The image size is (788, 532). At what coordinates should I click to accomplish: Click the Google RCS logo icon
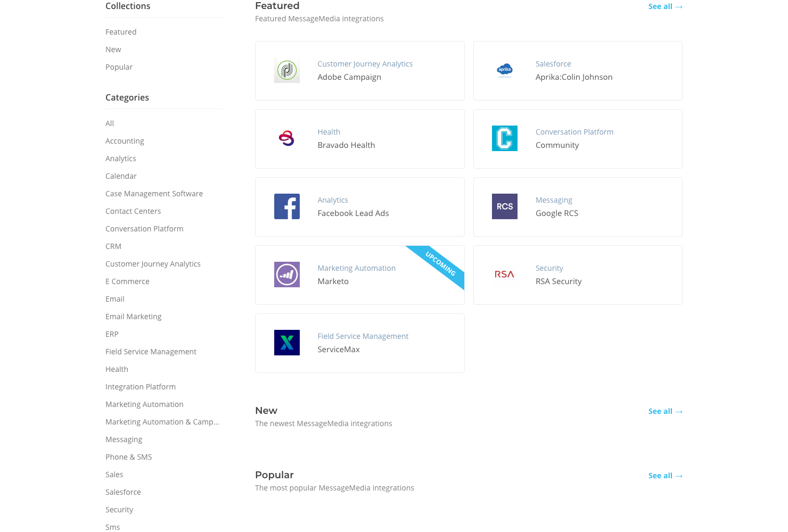click(x=505, y=206)
